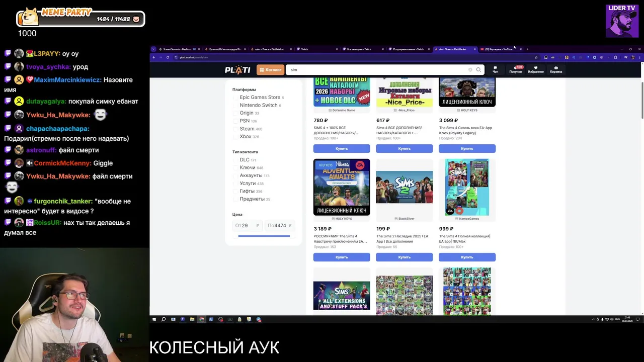
Task: Check the PSN platform filter
Action: 236,121
